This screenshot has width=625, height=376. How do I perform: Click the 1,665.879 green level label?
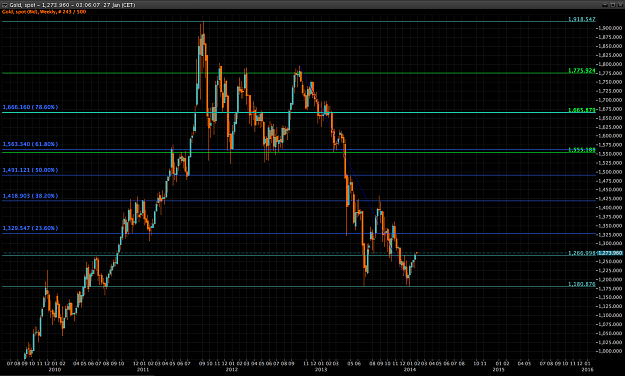click(x=582, y=110)
